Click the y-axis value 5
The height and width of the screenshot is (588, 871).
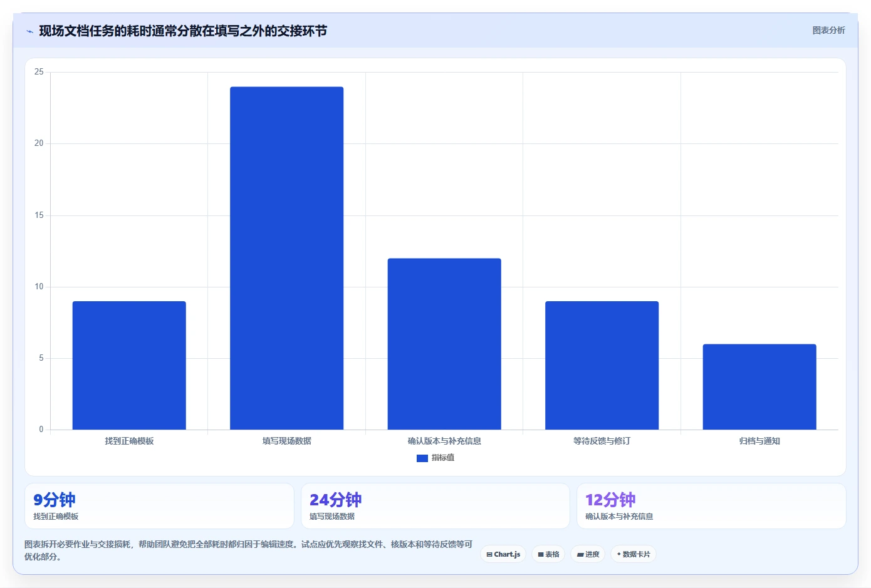(x=41, y=358)
